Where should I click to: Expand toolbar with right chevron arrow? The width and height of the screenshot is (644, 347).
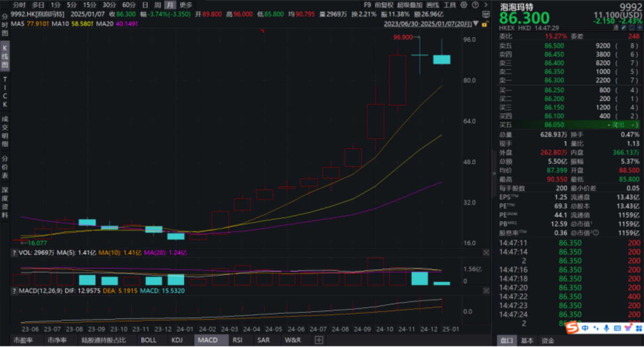click(486, 5)
